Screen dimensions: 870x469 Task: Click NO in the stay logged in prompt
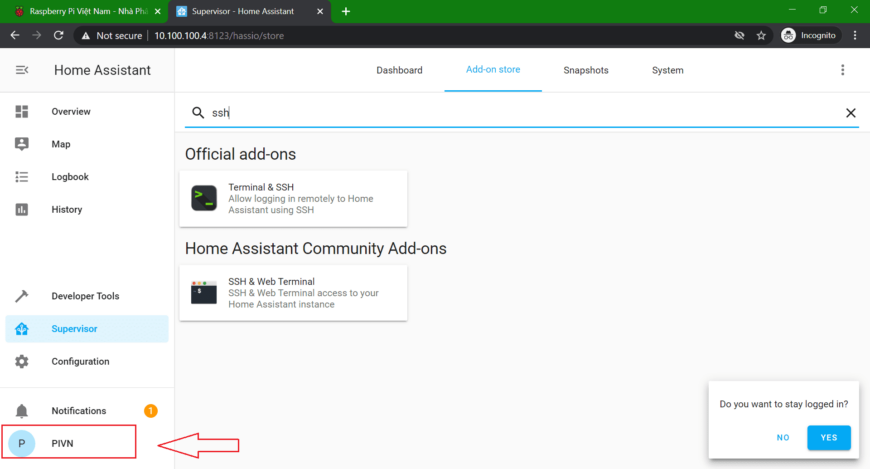pyautogui.click(x=783, y=437)
